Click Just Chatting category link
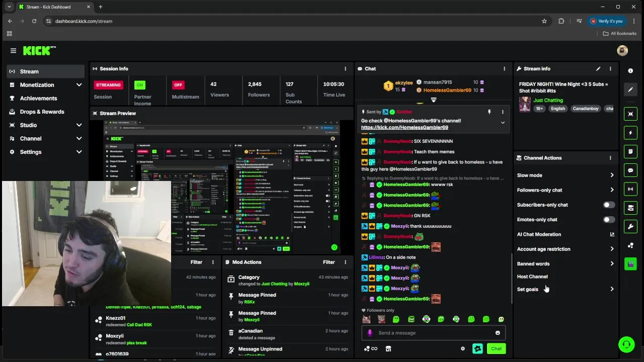 (548, 101)
